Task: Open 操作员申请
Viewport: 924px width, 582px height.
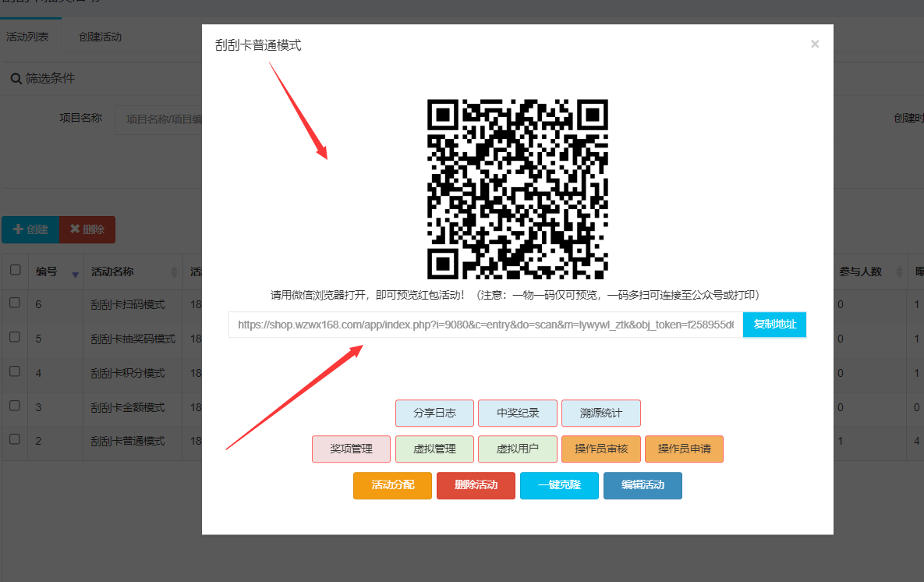Action: coord(684,449)
